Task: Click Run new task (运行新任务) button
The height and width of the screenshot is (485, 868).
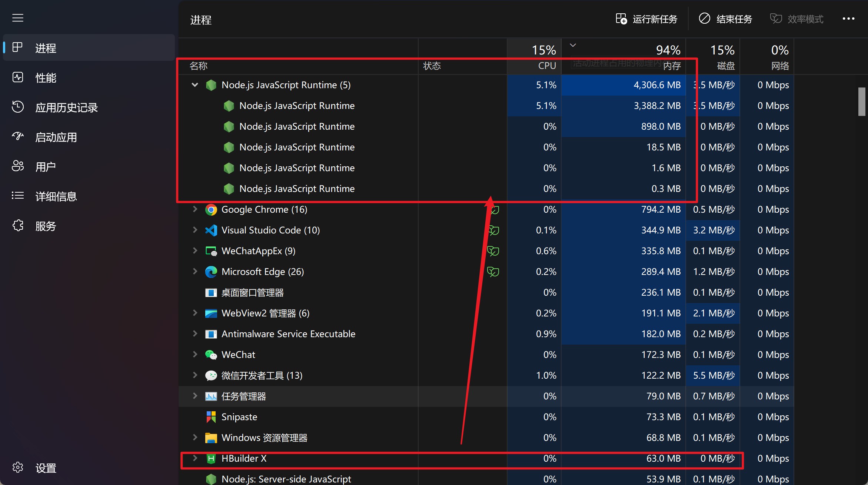Action: click(647, 19)
